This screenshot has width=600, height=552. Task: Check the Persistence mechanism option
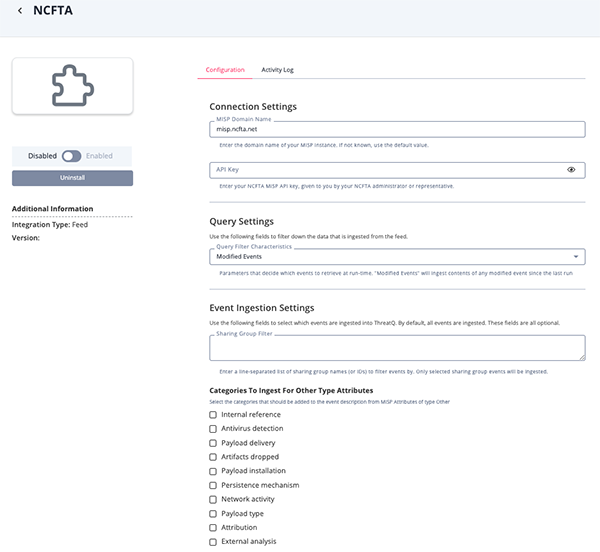[213, 485]
